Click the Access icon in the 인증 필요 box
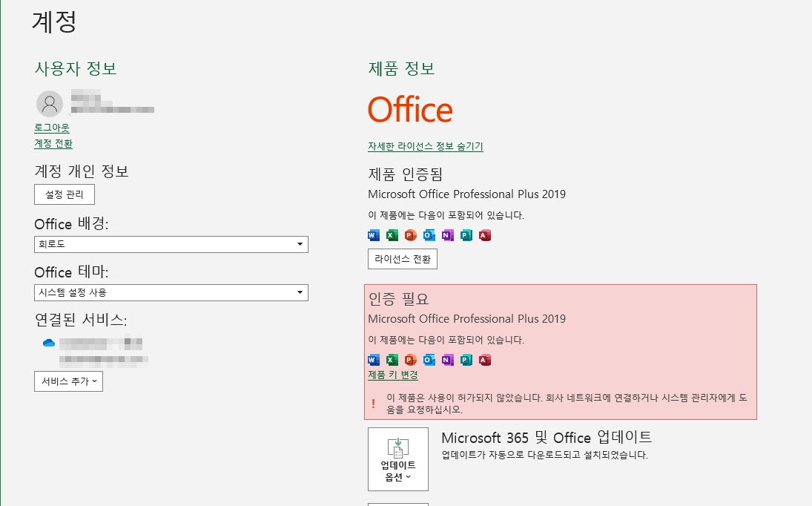This screenshot has width=812, height=506. [485, 360]
